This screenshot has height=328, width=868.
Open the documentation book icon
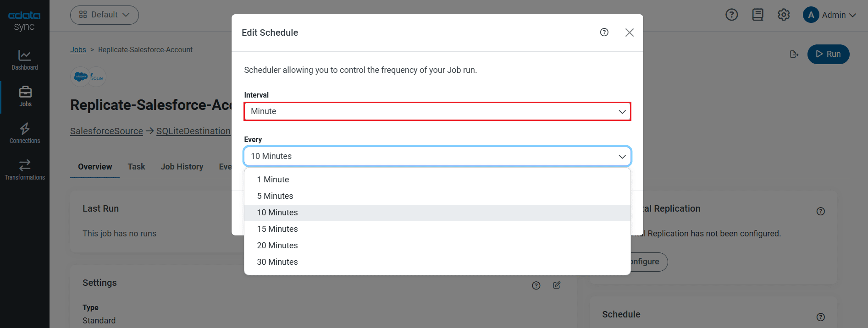[757, 15]
